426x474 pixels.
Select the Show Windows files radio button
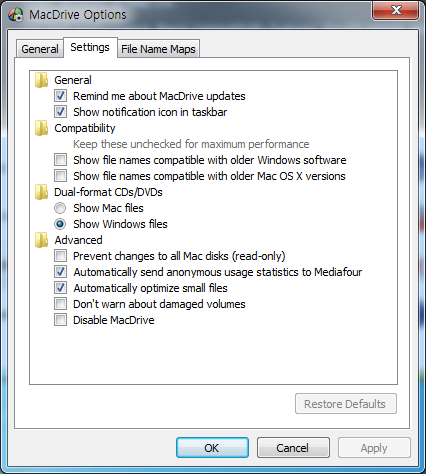pyautogui.click(x=60, y=224)
